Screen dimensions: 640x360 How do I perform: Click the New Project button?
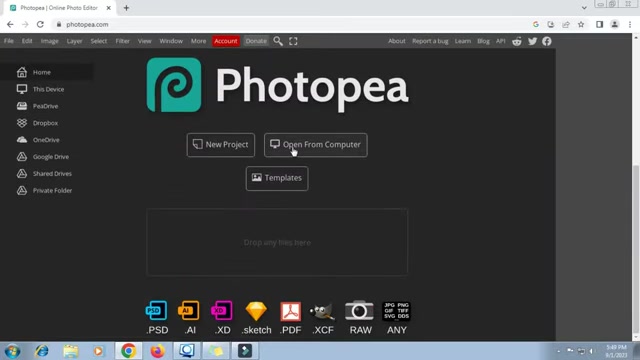tap(221, 145)
